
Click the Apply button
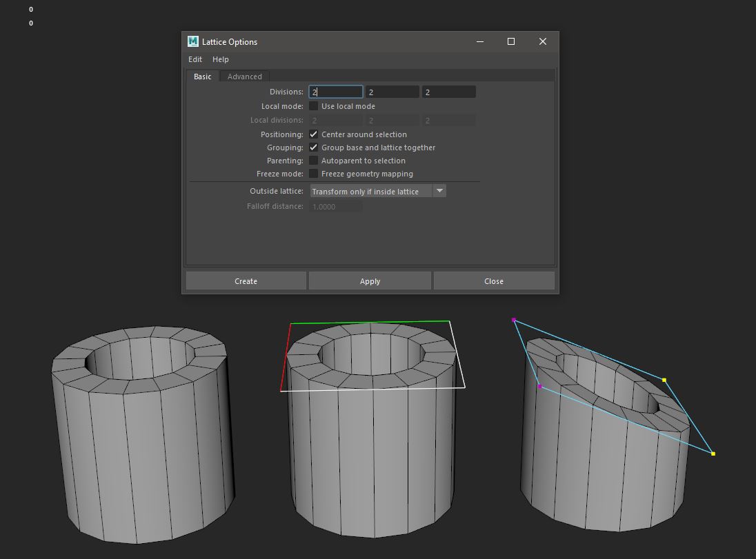pyautogui.click(x=370, y=281)
